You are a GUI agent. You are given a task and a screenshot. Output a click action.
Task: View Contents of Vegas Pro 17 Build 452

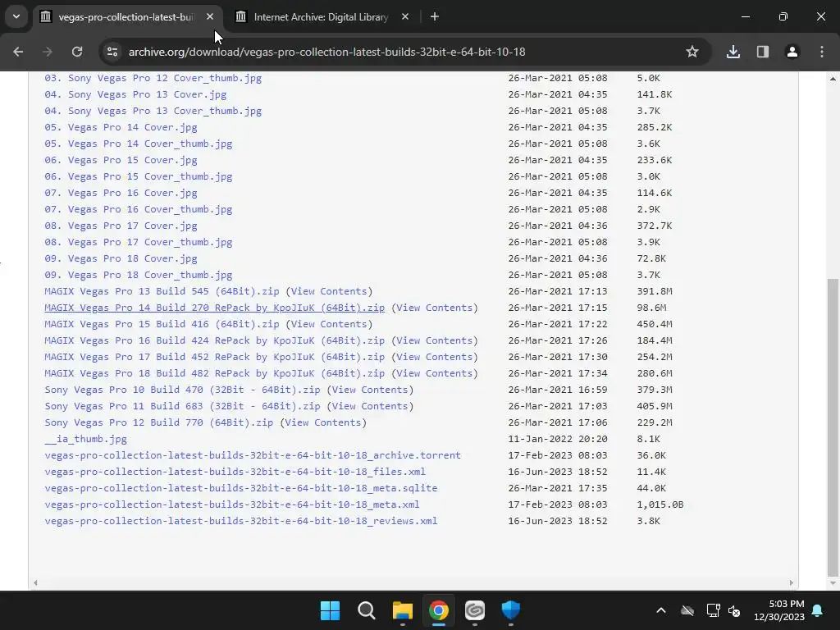point(435,358)
